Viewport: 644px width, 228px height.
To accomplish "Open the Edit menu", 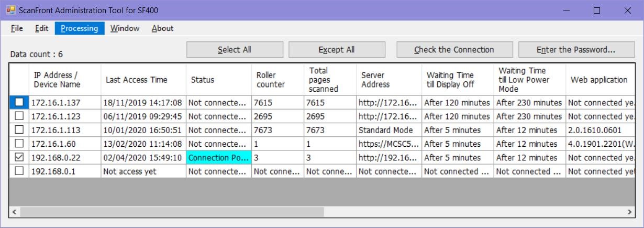I will [41, 28].
